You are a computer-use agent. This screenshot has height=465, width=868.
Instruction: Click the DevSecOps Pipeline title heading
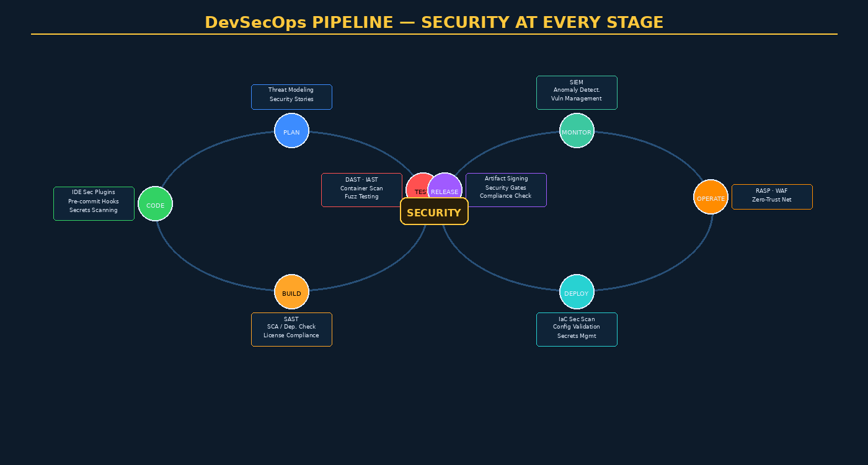(x=434, y=22)
